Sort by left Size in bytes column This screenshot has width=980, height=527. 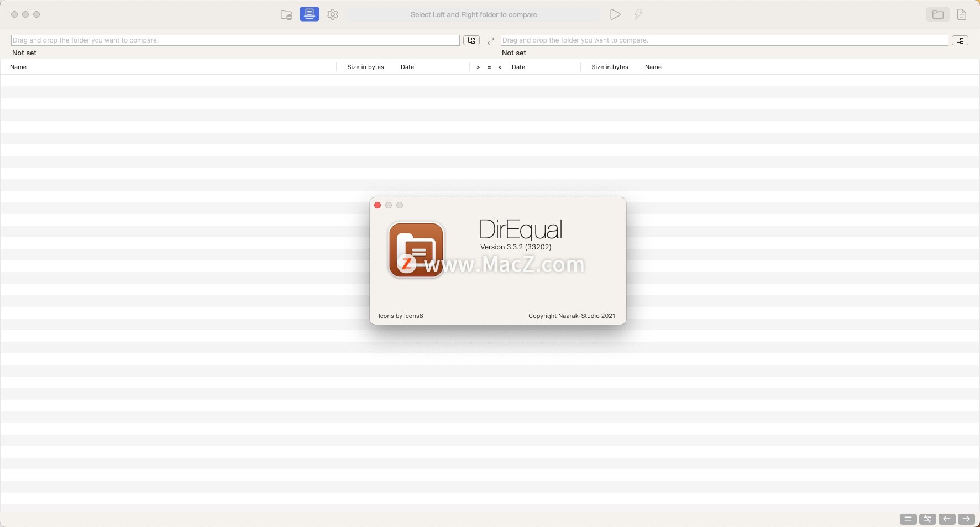pyautogui.click(x=365, y=67)
